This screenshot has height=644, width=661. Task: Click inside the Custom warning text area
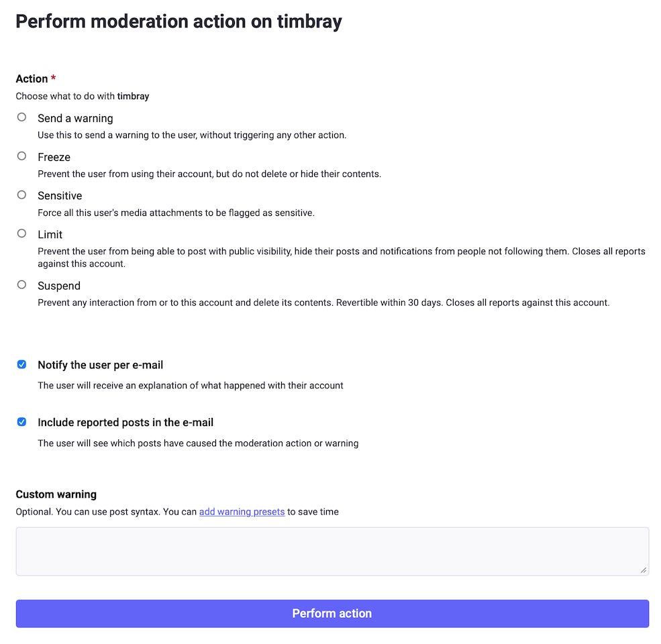tap(332, 550)
